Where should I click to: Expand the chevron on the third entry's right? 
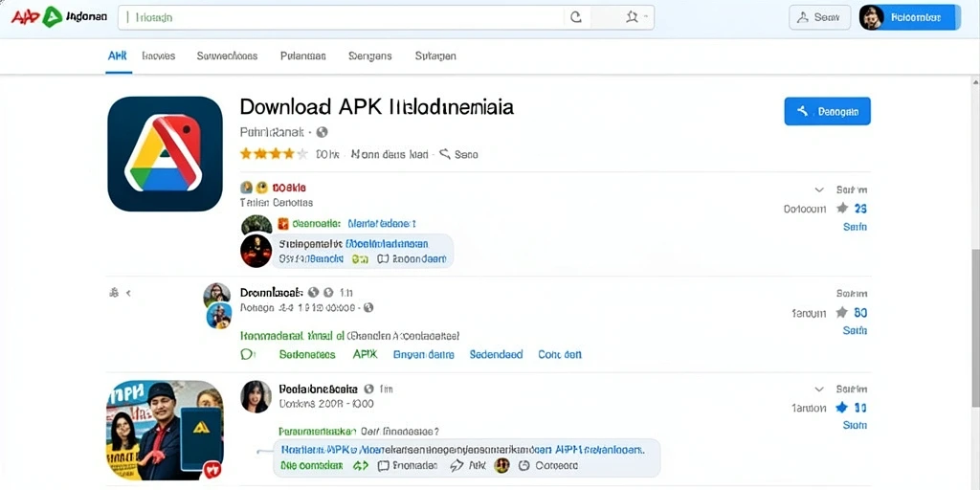(x=819, y=389)
